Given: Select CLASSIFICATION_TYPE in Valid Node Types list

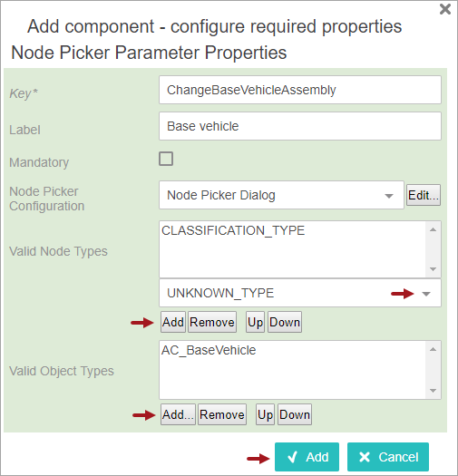Looking at the screenshot, I should coord(233,230).
